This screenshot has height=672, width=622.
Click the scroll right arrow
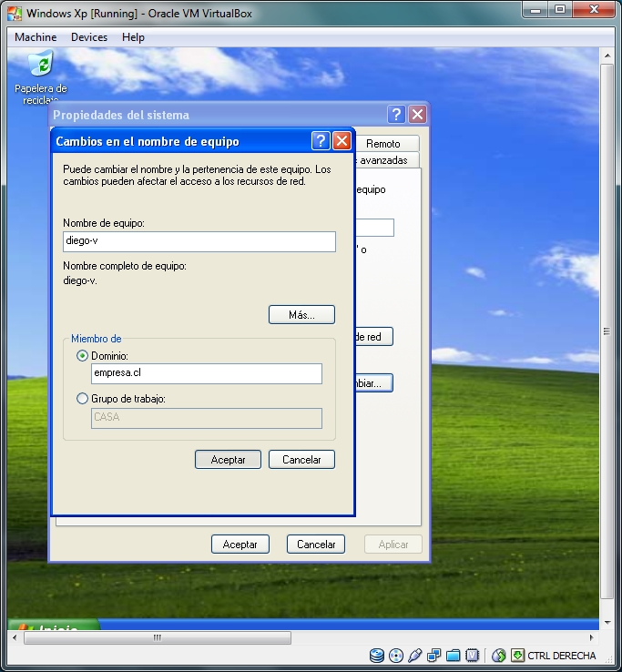tap(592, 637)
